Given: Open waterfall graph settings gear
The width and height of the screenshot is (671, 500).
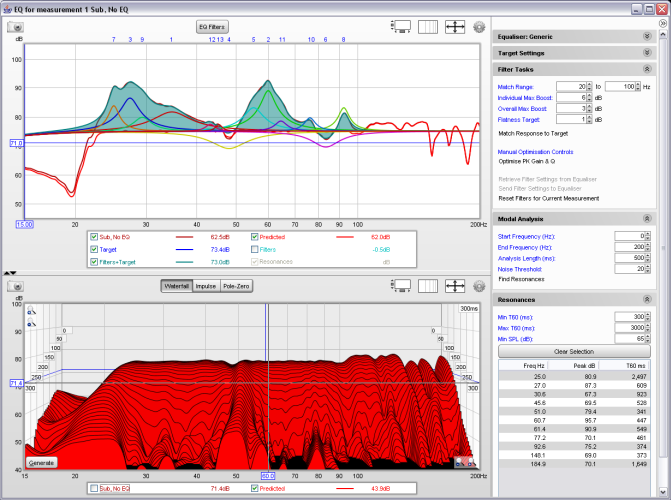Looking at the screenshot, I should tap(478, 286).
